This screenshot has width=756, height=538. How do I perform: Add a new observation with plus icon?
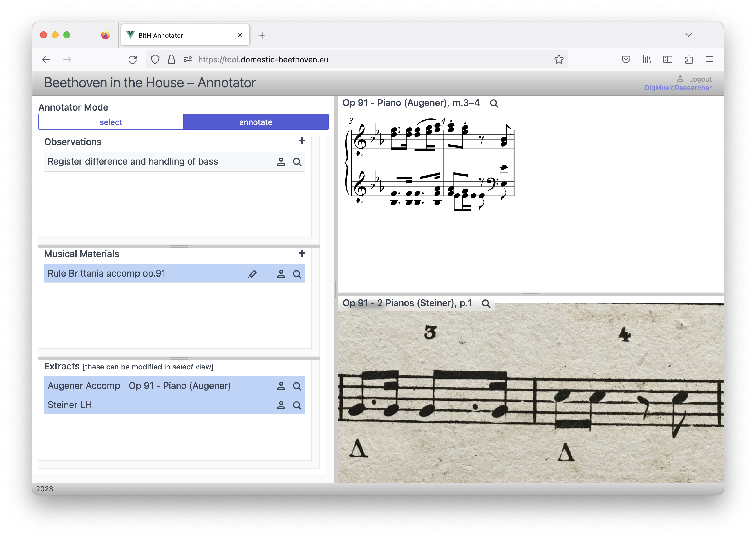[302, 141]
